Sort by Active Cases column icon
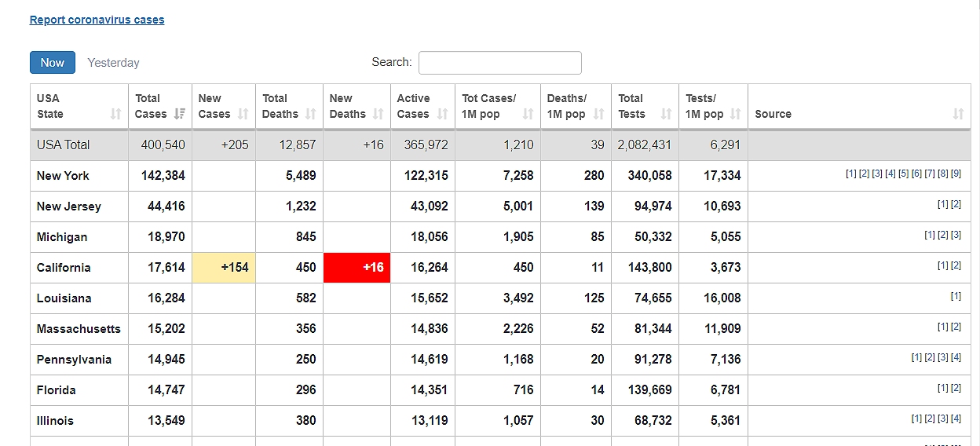The image size is (980, 446). 442,115
